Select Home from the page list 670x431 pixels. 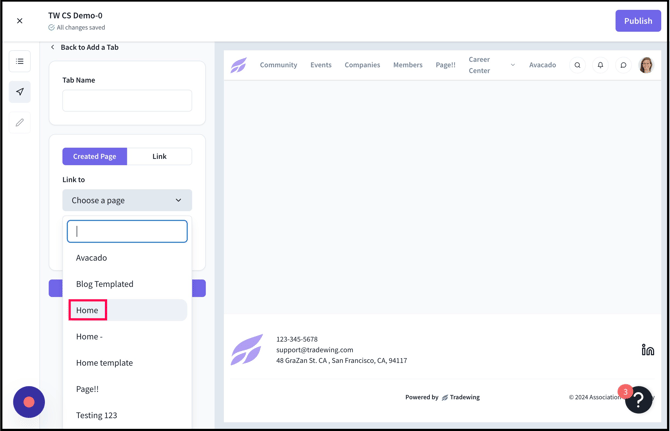(x=127, y=310)
